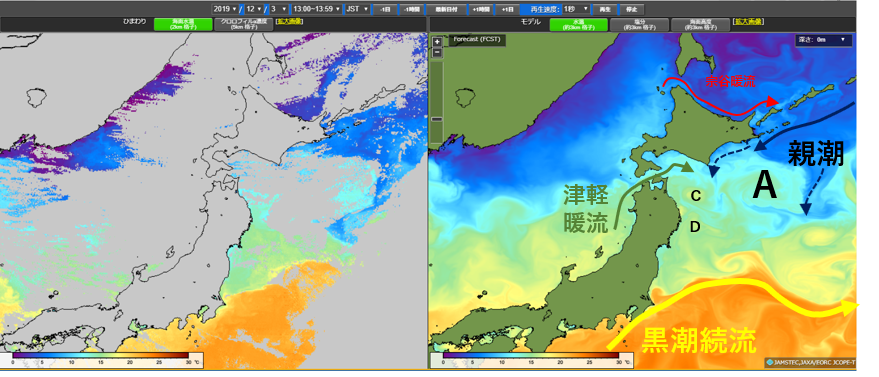Screen dimensions: 879x377
Task: Open the month 12 dropdown
Action: point(254,9)
